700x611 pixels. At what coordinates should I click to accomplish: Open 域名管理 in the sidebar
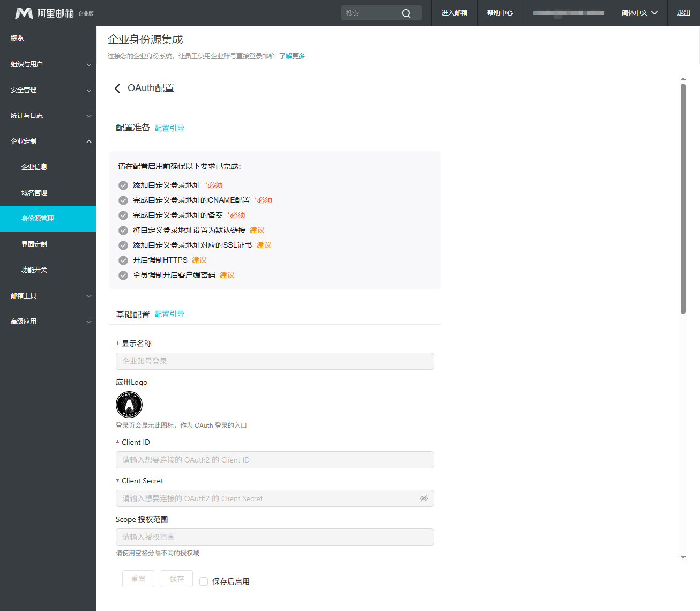34,193
